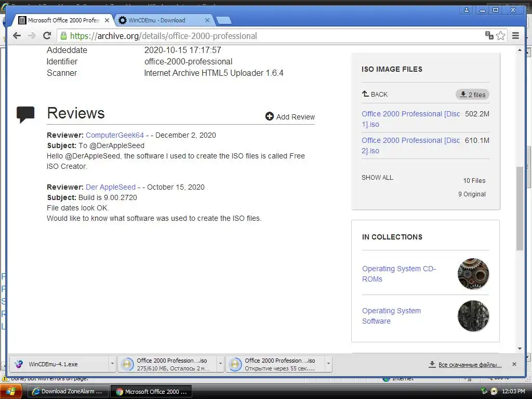
Task: Click the vertical page scrollbar thumb
Action: coord(520,209)
